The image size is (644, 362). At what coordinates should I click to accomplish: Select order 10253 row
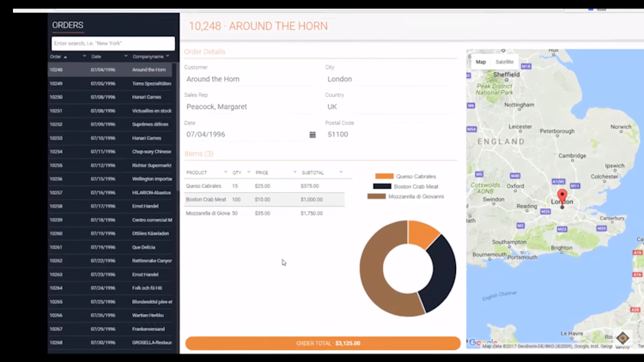pyautogui.click(x=111, y=138)
